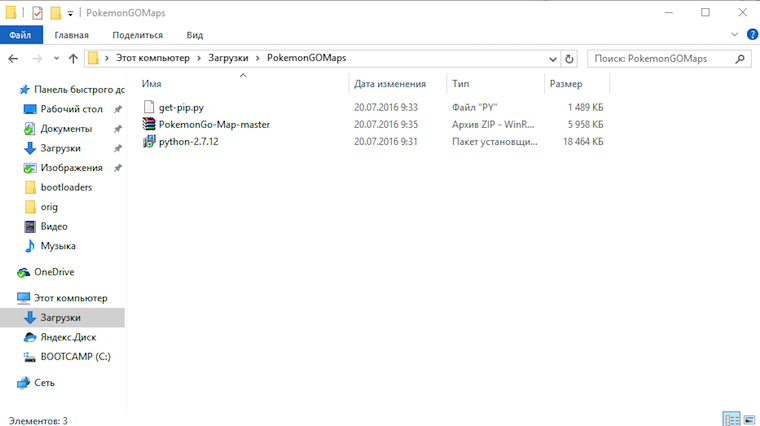Switch to the Главная ribbon tab
Image resolution: width=760 pixels, height=426 pixels.
(71, 35)
